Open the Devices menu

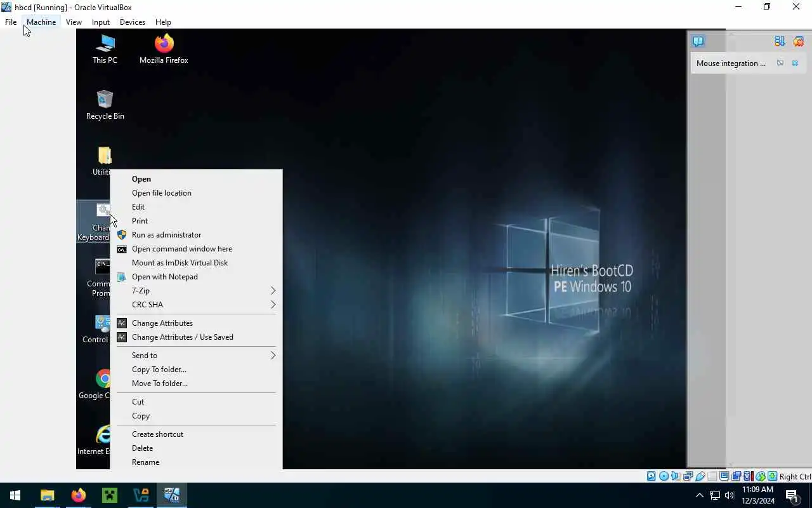tap(133, 22)
